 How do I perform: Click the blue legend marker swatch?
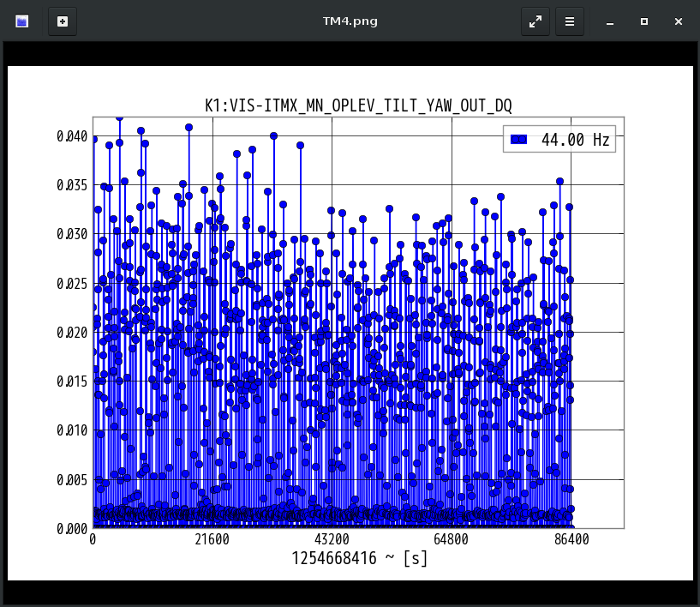518,140
